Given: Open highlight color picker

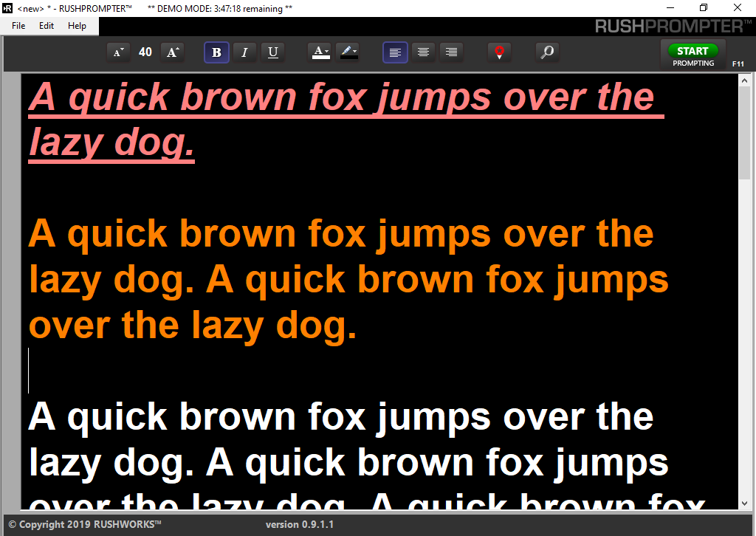Looking at the screenshot, I should click(x=349, y=52).
